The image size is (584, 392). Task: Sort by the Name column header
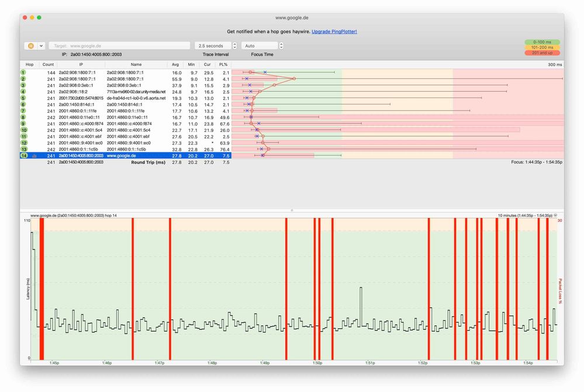pyautogui.click(x=136, y=64)
